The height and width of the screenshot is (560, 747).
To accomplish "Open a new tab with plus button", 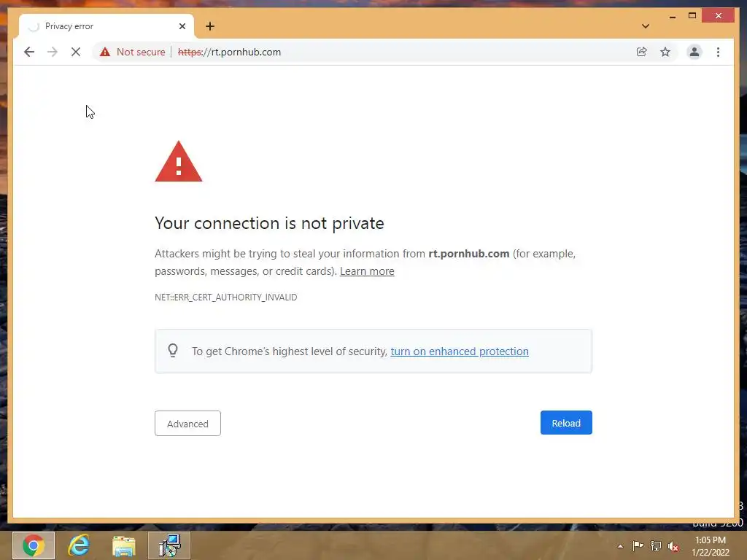I will click(x=210, y=26).
